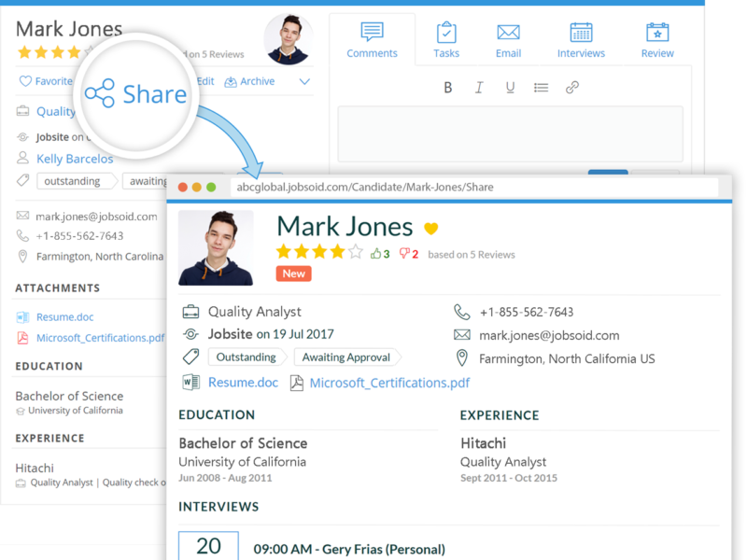Toggle bold formatting in the comment editor

(448, 87)
